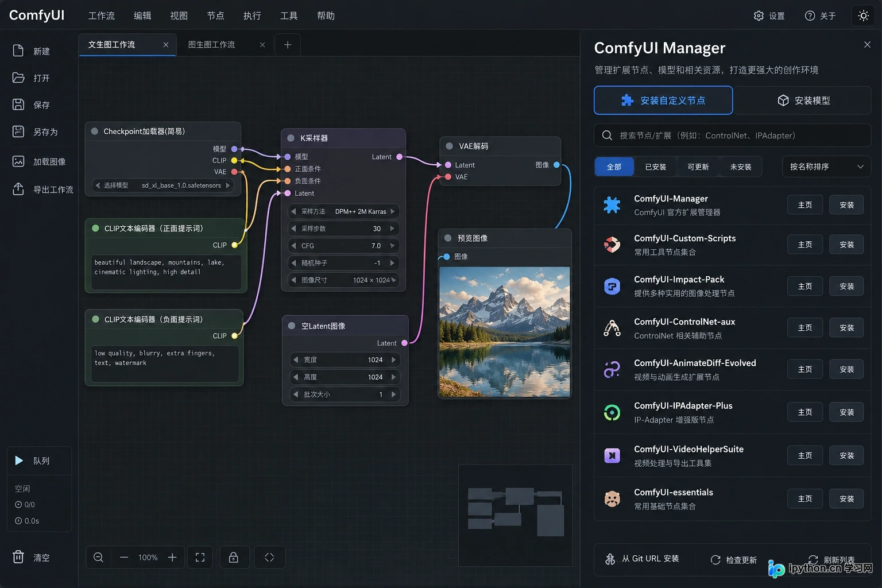
Task: Export workflow via 导出工作流 icon
Action: (x=18, y=189)
